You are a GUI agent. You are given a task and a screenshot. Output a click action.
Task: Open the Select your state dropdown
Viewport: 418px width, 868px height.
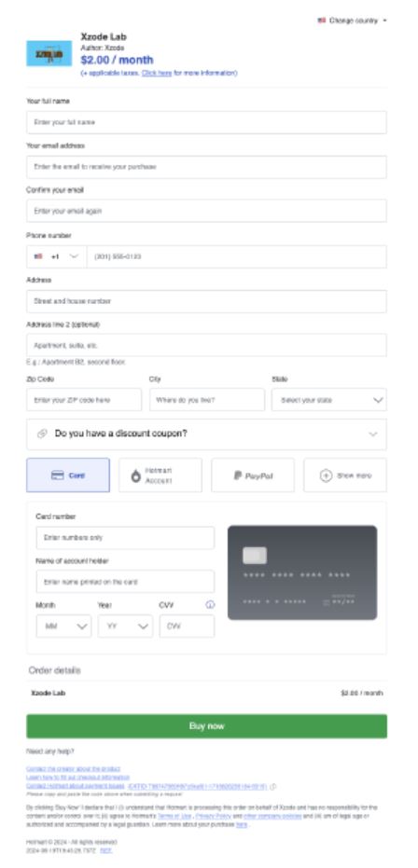pos(328,400)
